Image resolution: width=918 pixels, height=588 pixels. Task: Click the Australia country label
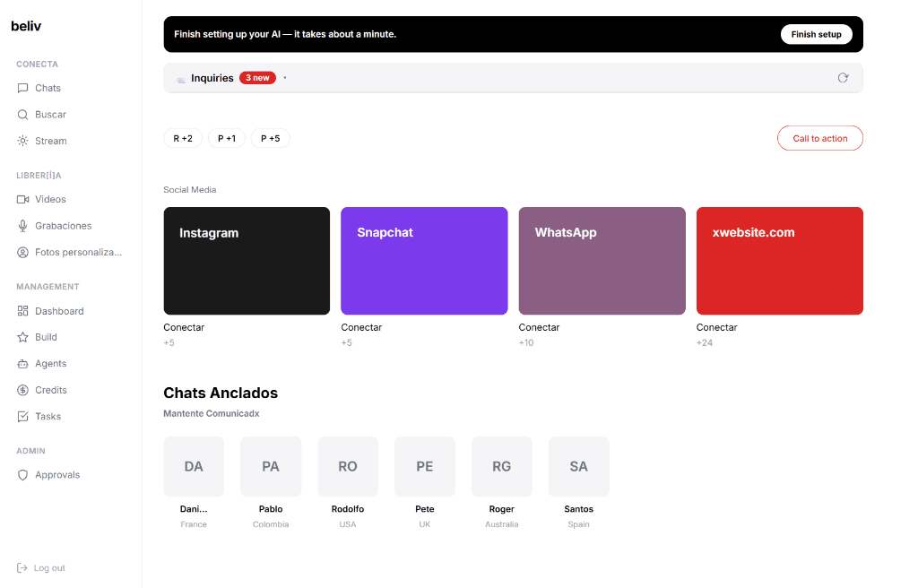coord(502,524)
